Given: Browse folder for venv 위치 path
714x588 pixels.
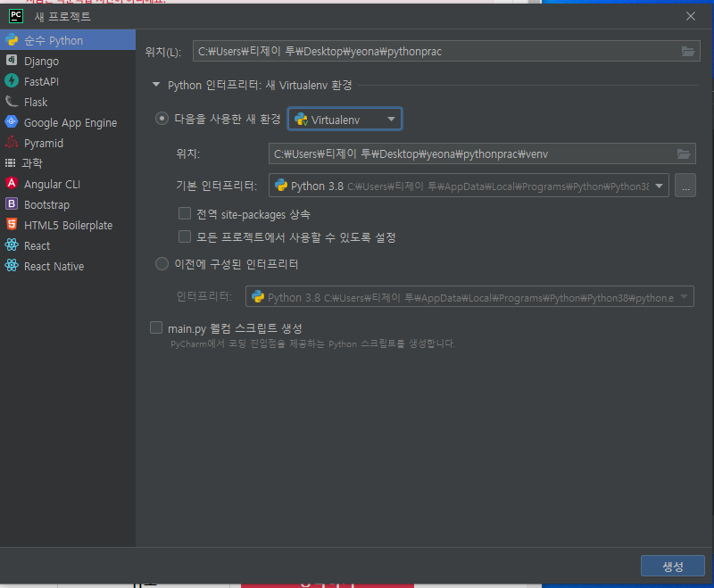Looking at the screenshot, I should tap(684, 153).
